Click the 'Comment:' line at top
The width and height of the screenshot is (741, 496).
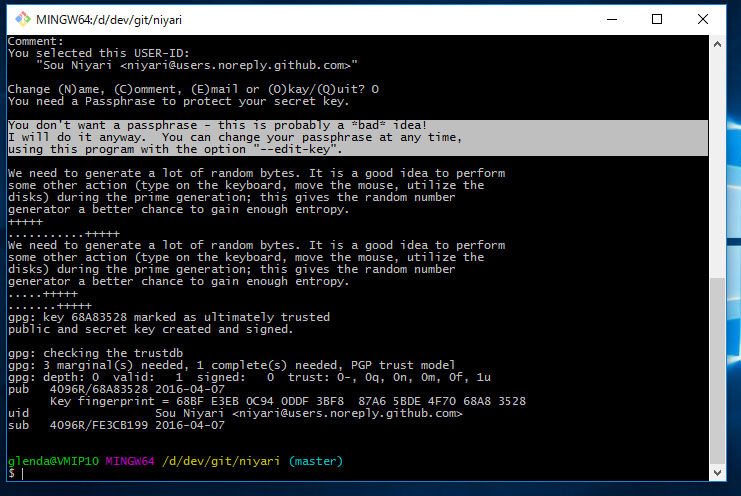pyautogui.click(x=36, y=41)
